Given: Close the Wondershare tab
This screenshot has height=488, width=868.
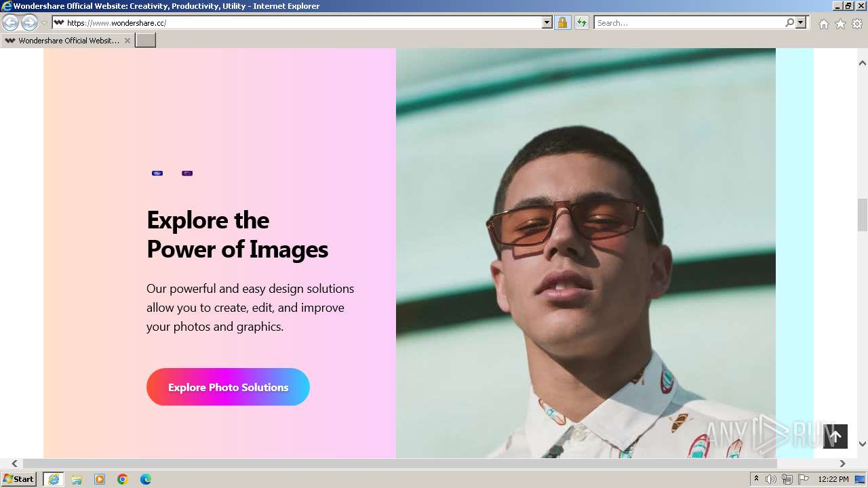Looking at the screenshot, I should 127,41.
